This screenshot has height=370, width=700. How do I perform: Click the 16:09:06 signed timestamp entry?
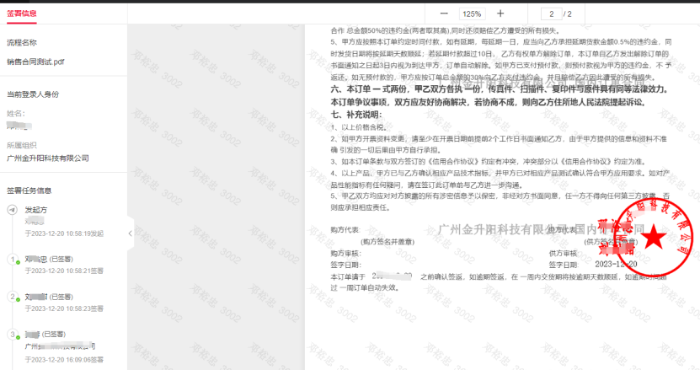point(64,359)
